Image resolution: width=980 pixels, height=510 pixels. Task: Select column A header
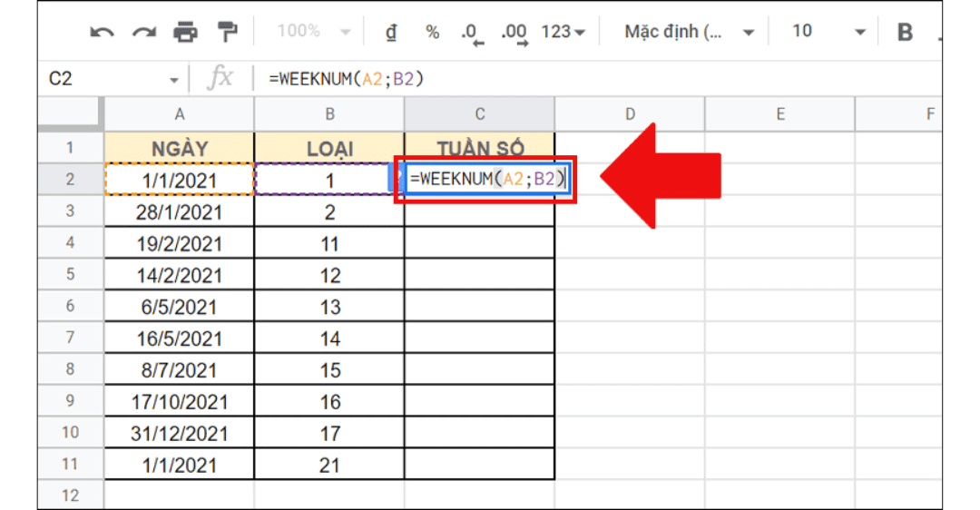pyautogui.click(x=180, y=113)
